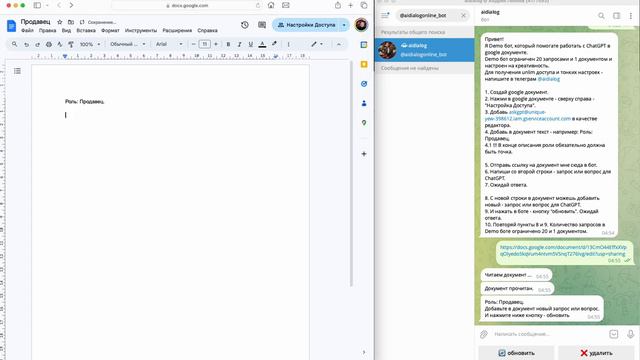
Task: Open Tasks side panel icon
Action: click(364, 84)
